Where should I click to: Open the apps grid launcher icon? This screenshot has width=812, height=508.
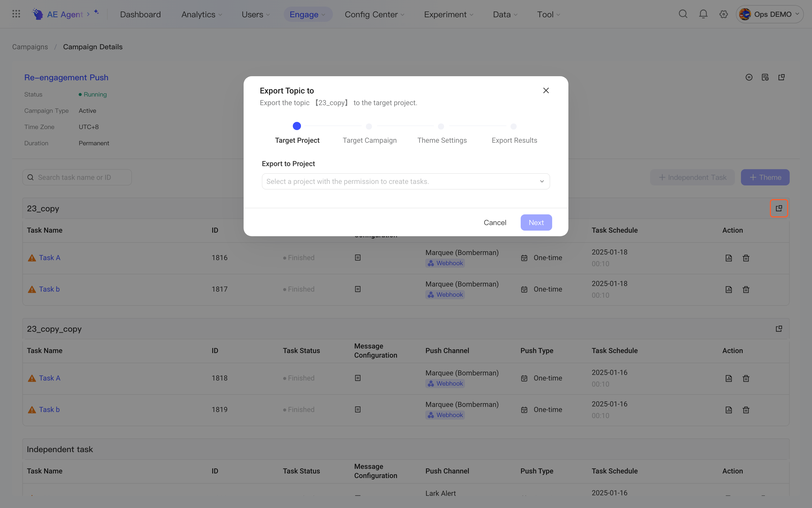(16, 14)
